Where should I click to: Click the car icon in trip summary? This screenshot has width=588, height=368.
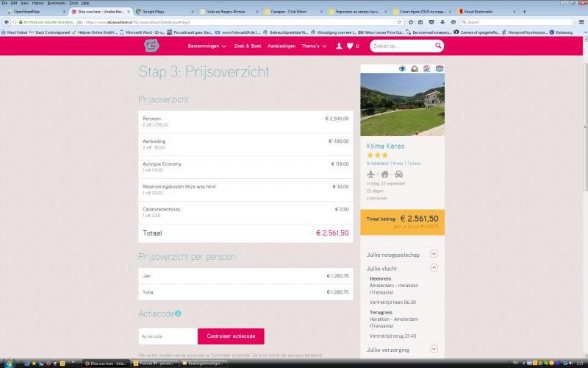coord(398,174)
